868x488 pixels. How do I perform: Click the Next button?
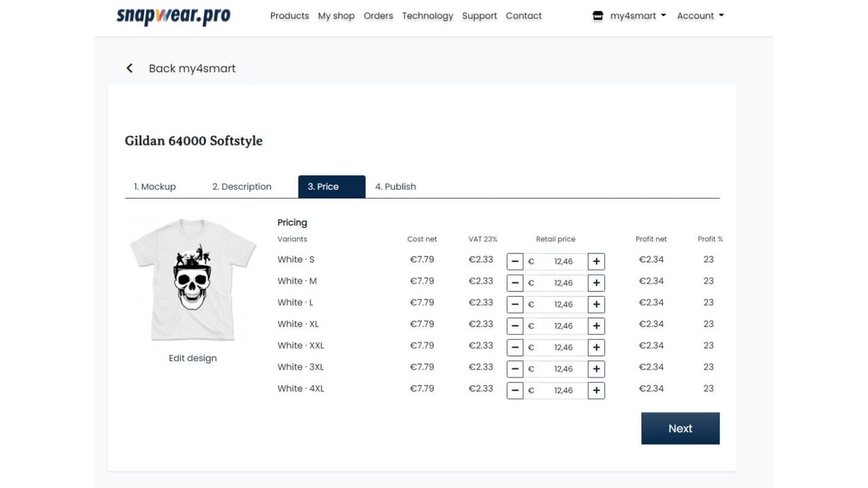(680, 428)
